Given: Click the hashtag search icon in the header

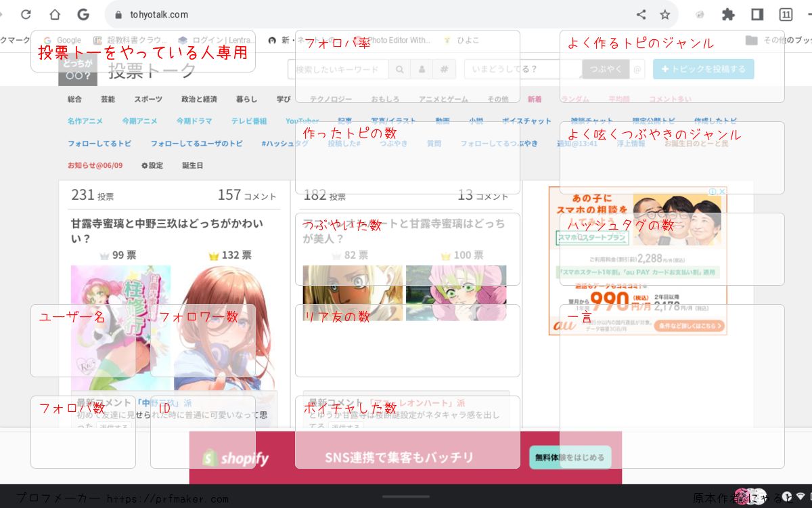Looking at the screenshot, I should coord(444,69).
